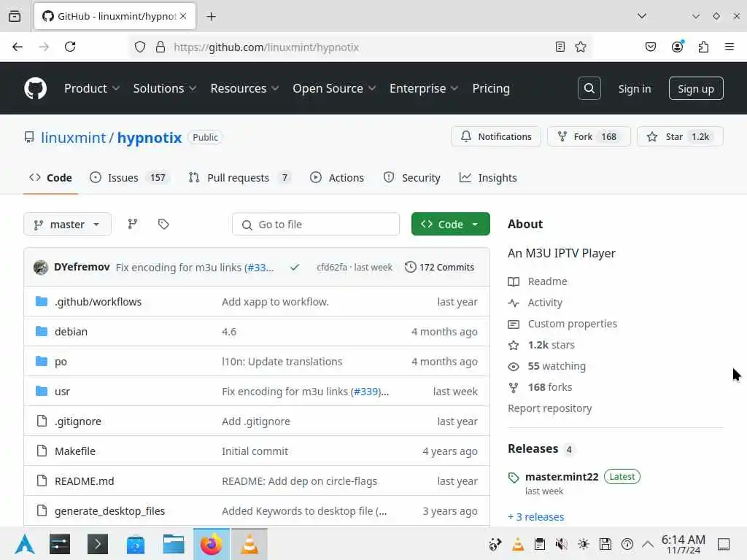Open generate_desktop_files file
Image resolution: width=747 pixels, height=560 pixels.
(109, 511)
